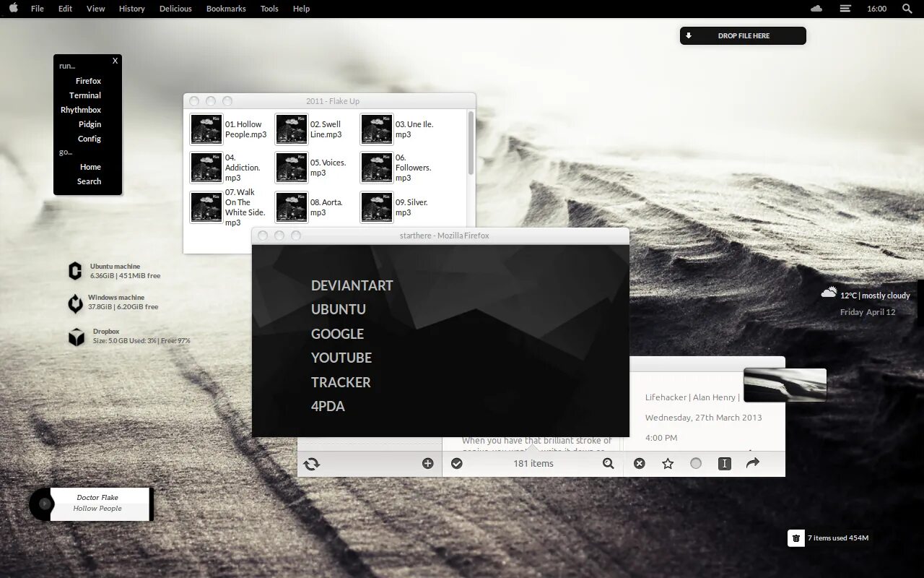Click the 181 items counter
The image size is (924, 578).
coord(533,464)
